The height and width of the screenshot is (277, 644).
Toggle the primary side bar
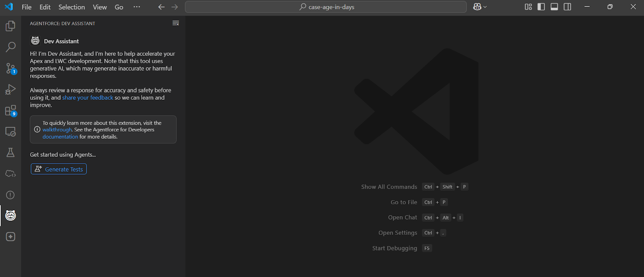(541, 7)
